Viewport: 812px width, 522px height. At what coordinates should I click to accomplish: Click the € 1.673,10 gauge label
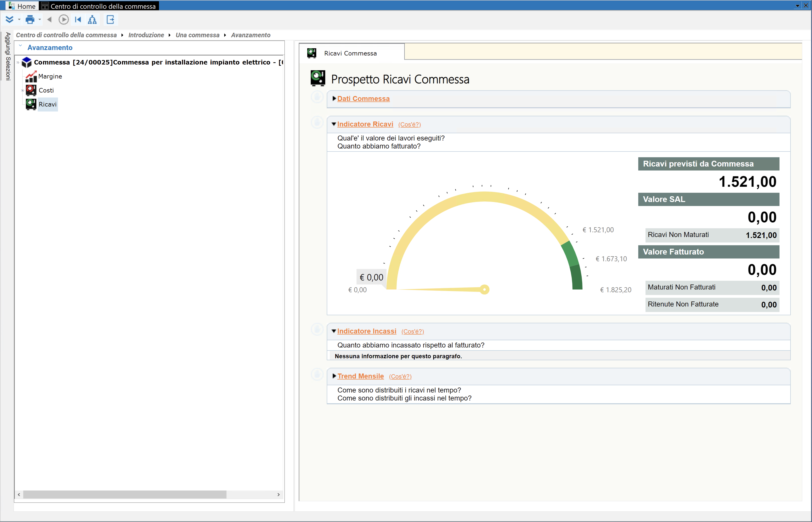611,259
